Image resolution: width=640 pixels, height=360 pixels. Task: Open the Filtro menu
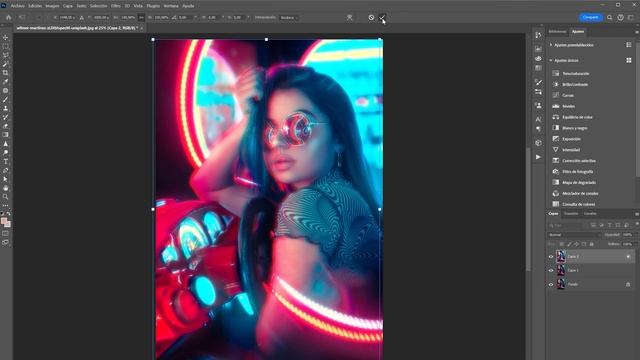[x=116, y=6]
